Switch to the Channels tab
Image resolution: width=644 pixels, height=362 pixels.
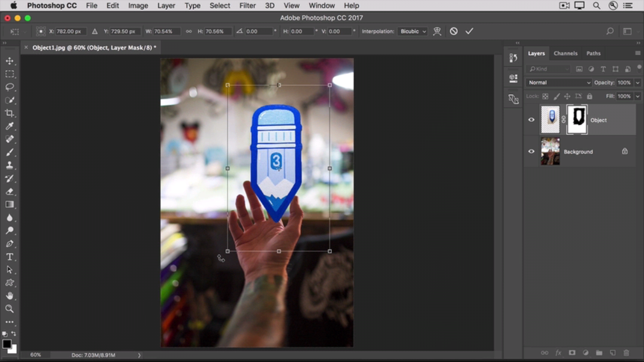click(566, 53)
